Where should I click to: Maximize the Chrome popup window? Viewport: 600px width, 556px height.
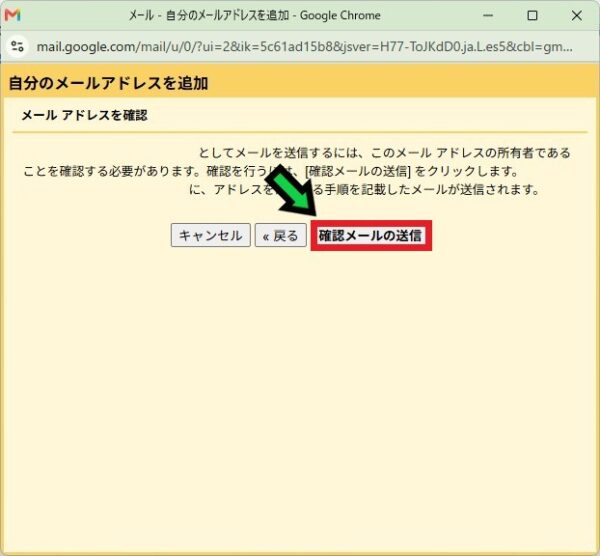point(532,15)
